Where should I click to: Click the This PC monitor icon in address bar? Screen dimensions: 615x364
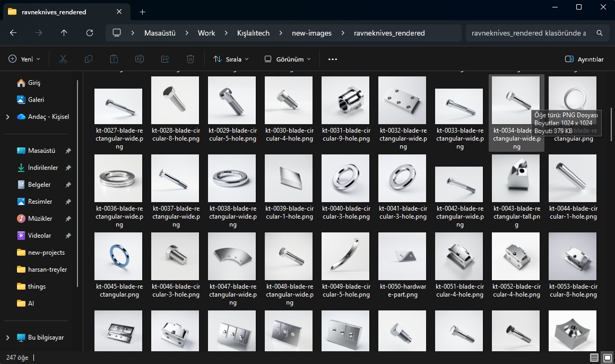coord(117,32)
